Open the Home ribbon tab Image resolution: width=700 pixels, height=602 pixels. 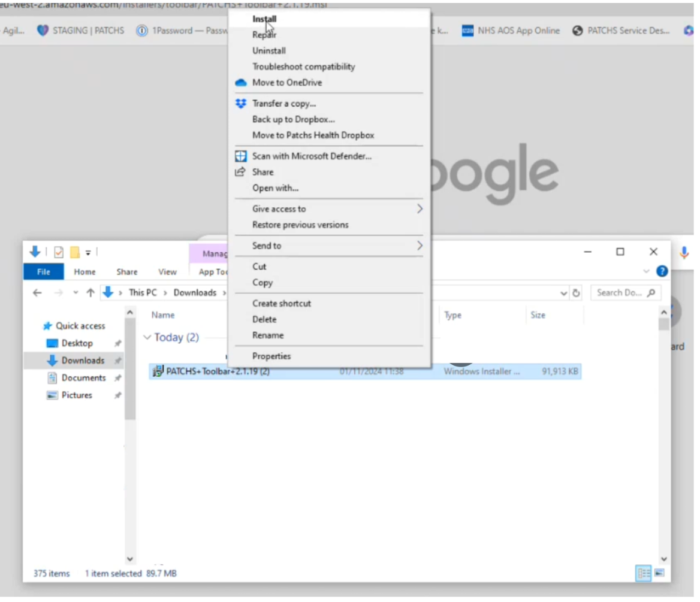[85, 272]
